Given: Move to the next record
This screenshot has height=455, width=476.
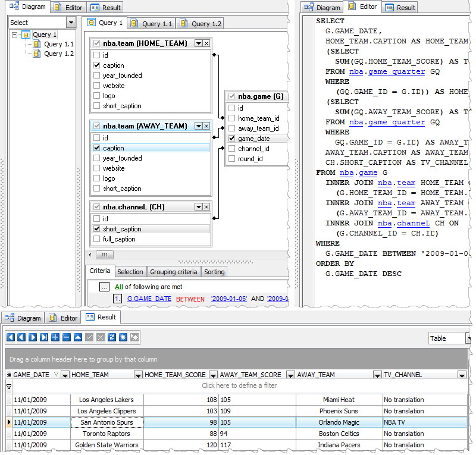Looking at the screenshot, I should tap(33, 337).
